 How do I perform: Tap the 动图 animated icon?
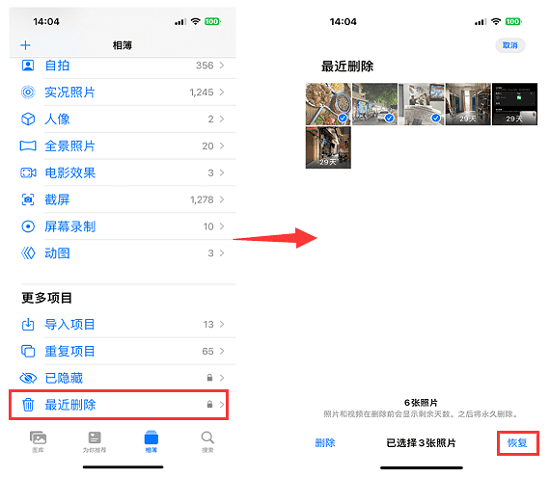[x=28, y=253]
